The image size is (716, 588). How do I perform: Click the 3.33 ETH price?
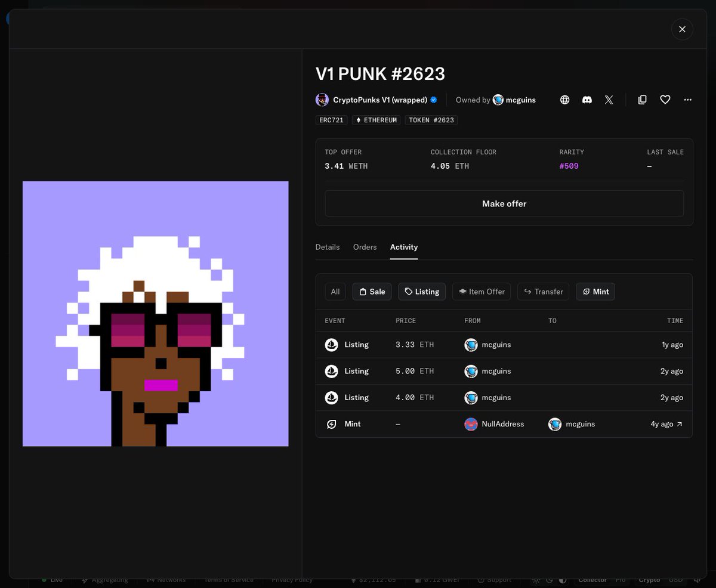(415, 345)
